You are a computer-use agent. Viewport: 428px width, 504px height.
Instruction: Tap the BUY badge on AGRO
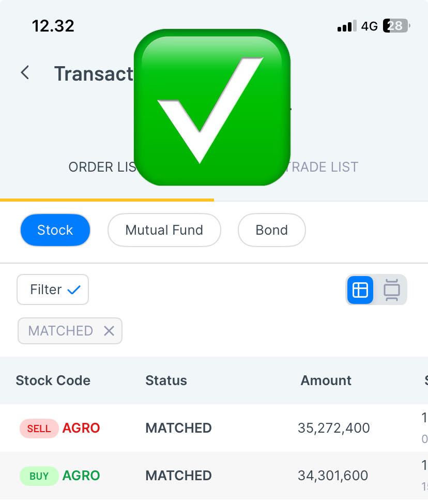(39, 476)
